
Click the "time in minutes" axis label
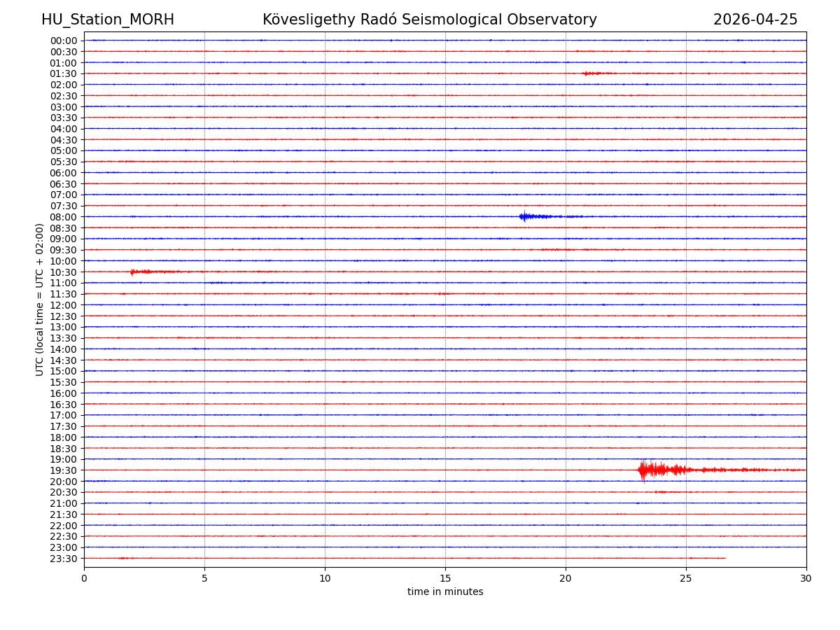445,592
